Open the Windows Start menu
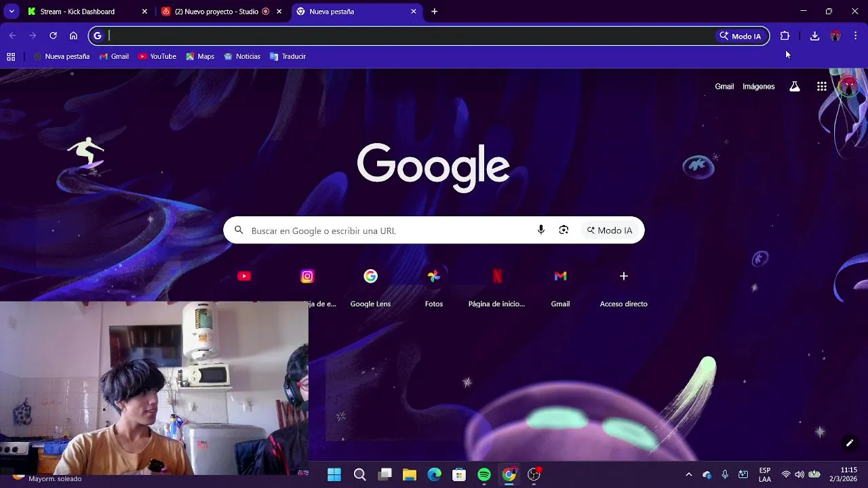Screen dimensions: 868x488 334,474
